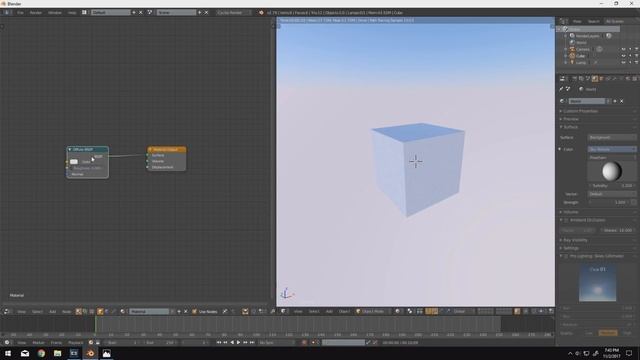
Task: Open the Mail app from taskbar
Action: coord(25,353)
